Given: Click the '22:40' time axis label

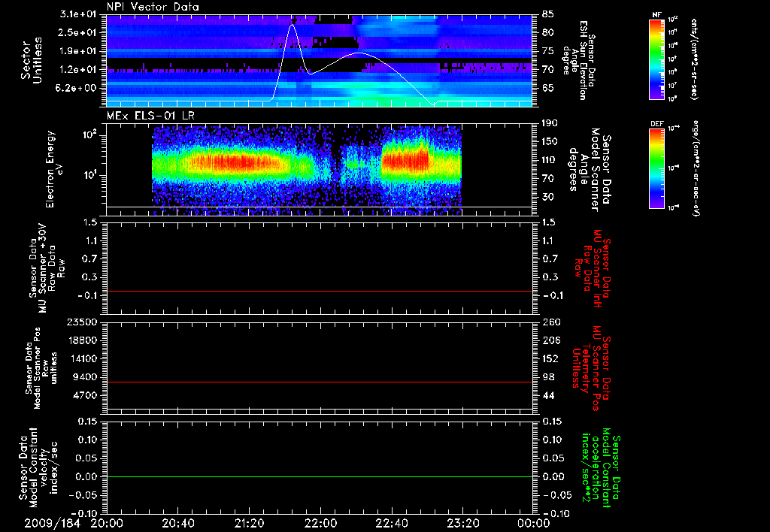Looking at the screenshot, I should pos(391,524).
